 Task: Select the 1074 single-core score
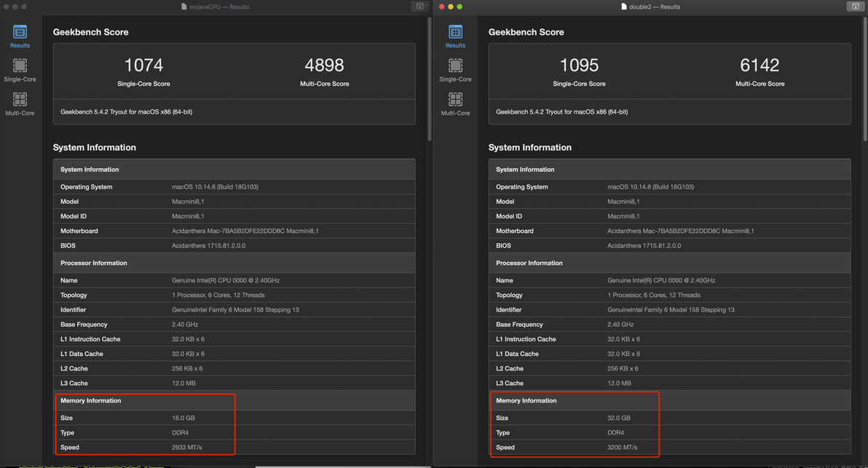click(144, 66)
